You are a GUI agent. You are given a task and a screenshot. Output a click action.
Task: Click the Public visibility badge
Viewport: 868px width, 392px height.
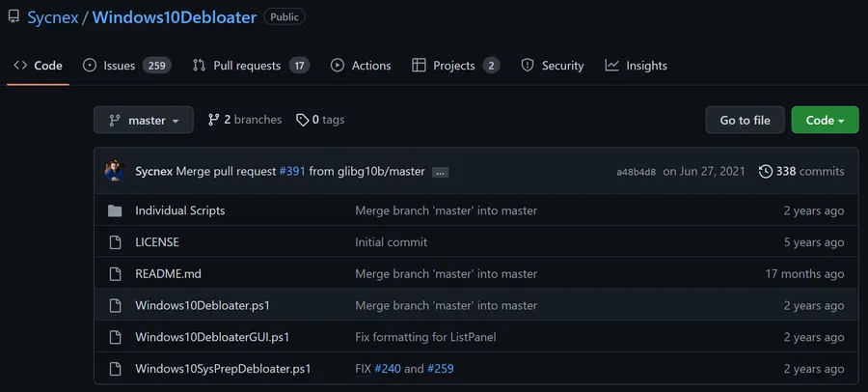point(284,17)
